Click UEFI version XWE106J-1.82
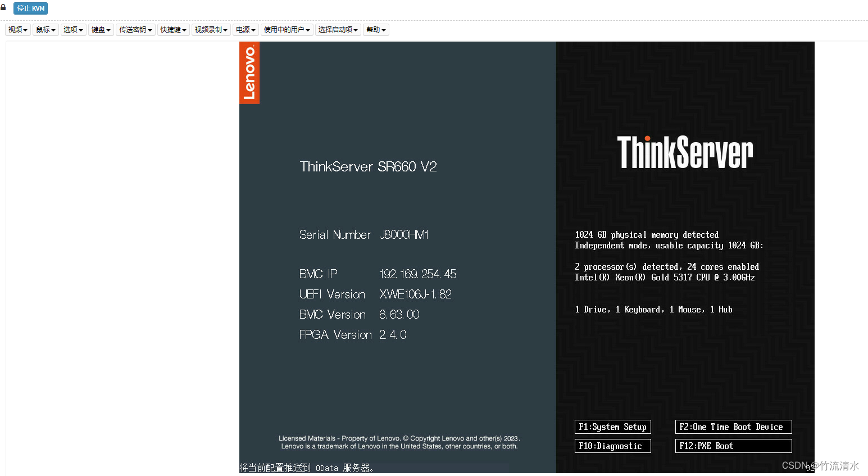Viewport: 868px width, 476px height. tap(415, 294)
